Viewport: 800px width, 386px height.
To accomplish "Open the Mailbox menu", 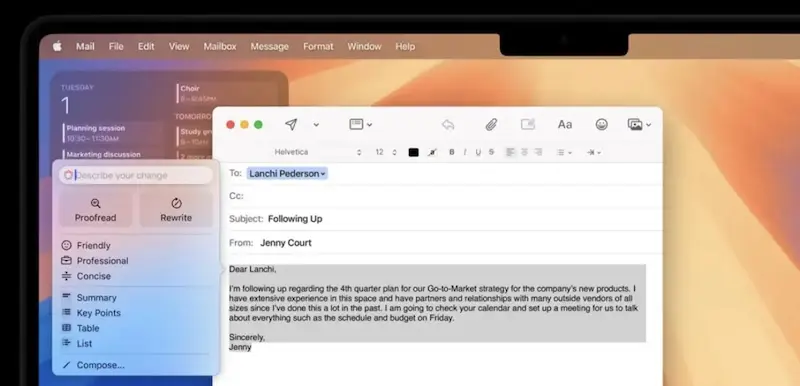I will (x=220, y=46).
